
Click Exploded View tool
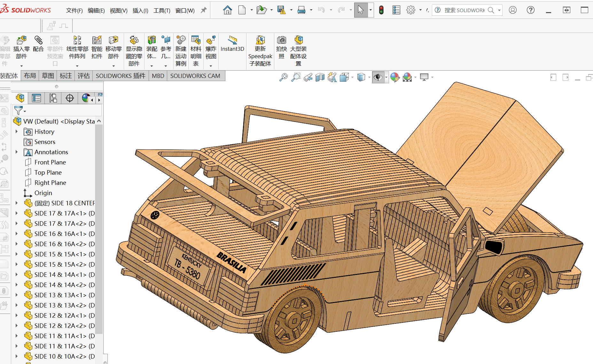tap(211, 47)
